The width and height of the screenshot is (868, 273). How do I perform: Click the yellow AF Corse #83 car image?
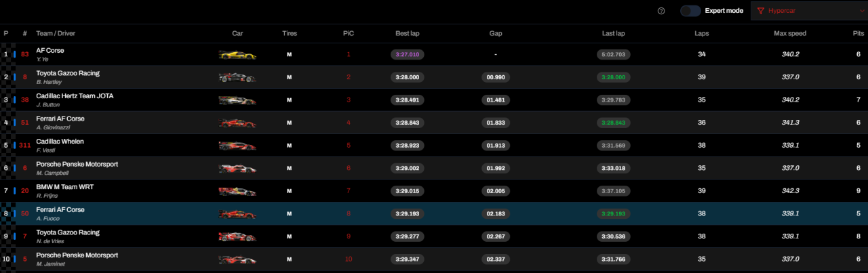click(x=237, y=55)
